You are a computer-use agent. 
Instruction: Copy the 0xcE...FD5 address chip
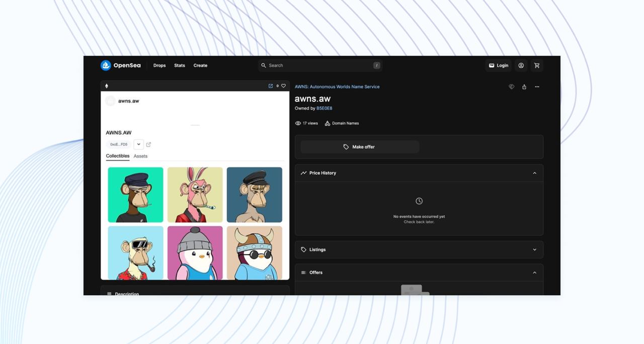coord(119,145)
